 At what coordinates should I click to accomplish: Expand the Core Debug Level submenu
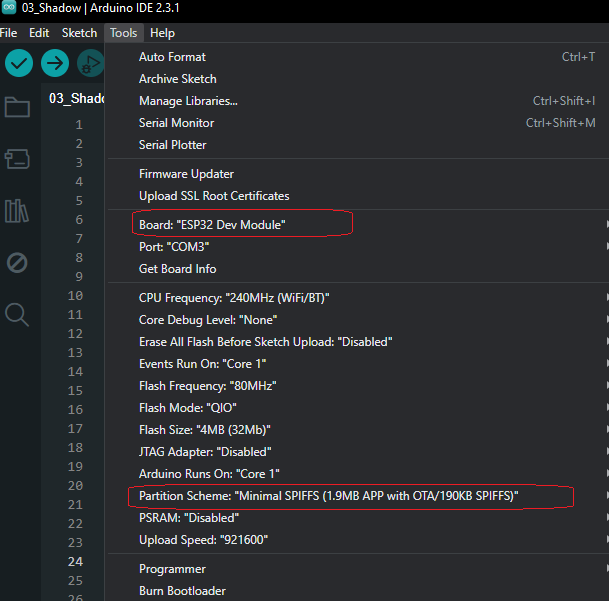pos(358,320)
